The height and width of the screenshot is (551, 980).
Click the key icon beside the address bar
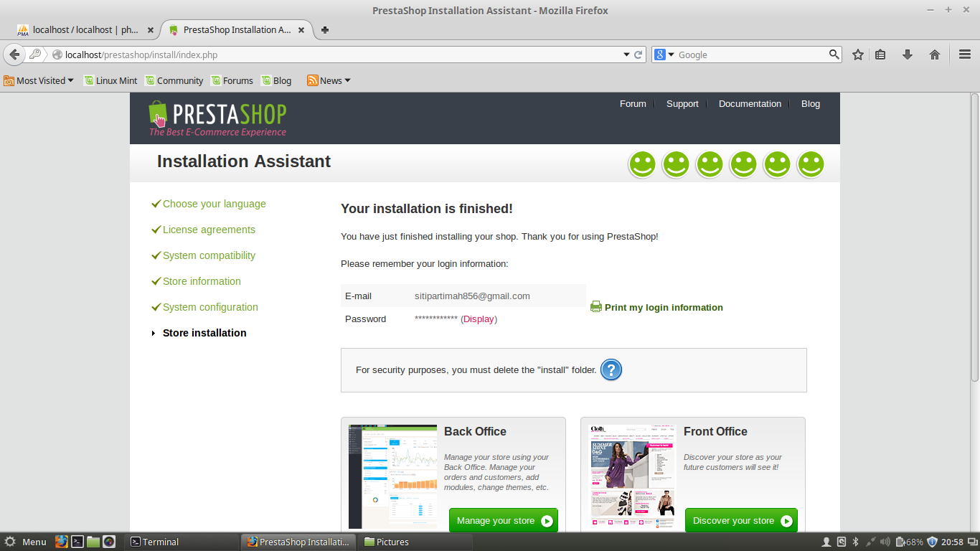[35, 55]
